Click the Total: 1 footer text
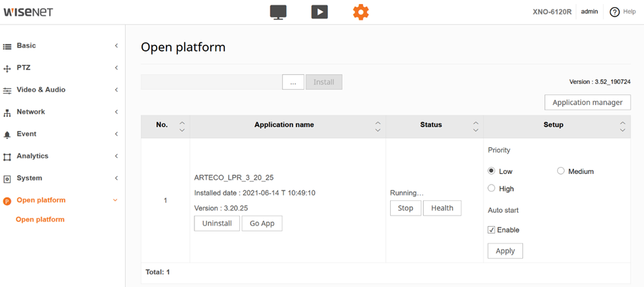Screen dimensions: 644x287 pyautogui.click(x=158, y=272)
